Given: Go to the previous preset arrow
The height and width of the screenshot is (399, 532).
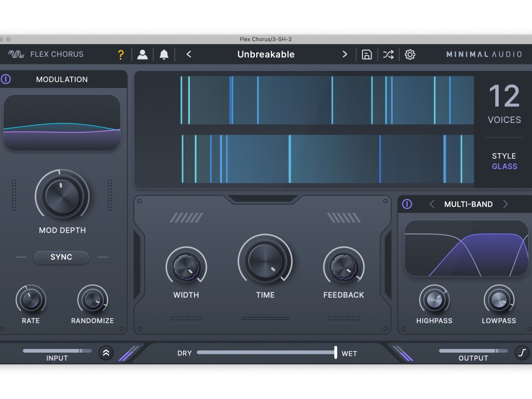Looking at the screenshot, I should pyautogui.click(x=189, y=54).
